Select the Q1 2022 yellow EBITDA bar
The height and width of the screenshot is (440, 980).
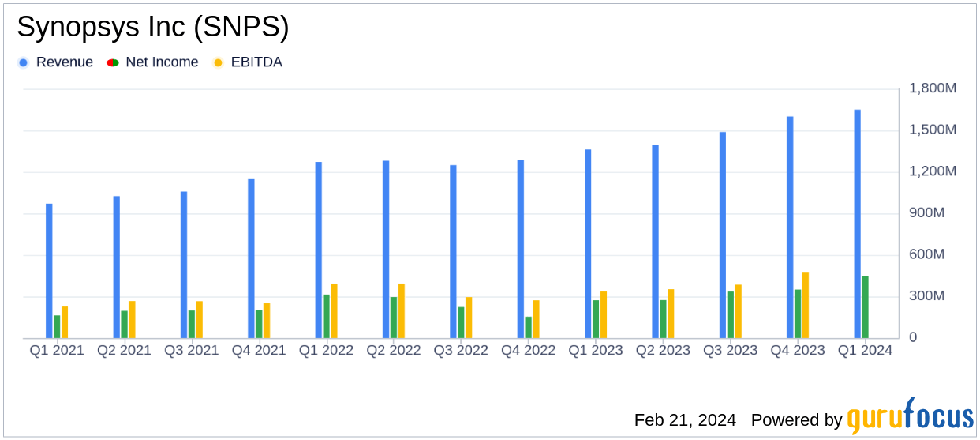coord(334,311)
